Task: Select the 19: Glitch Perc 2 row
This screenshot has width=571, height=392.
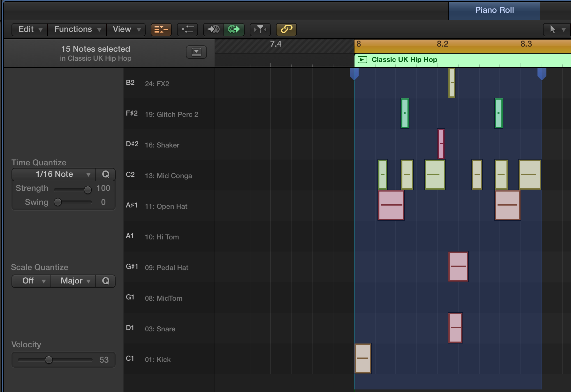Action: pyautogui.click(x=169, y=114)
